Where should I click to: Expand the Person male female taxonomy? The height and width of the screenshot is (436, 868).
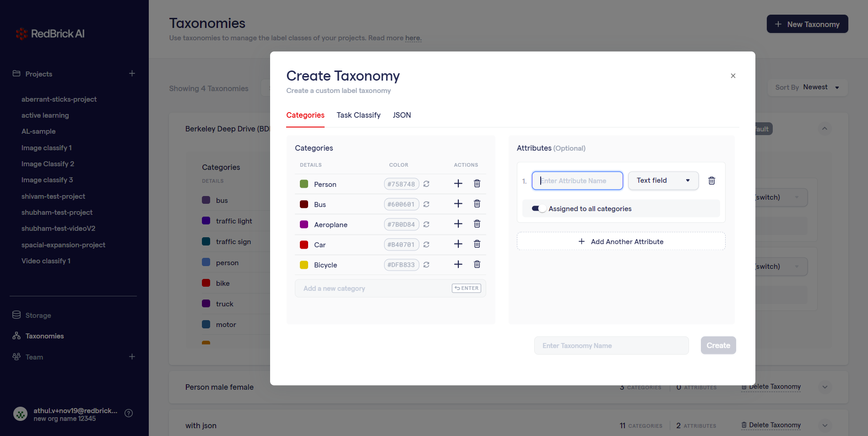[825, 387]
